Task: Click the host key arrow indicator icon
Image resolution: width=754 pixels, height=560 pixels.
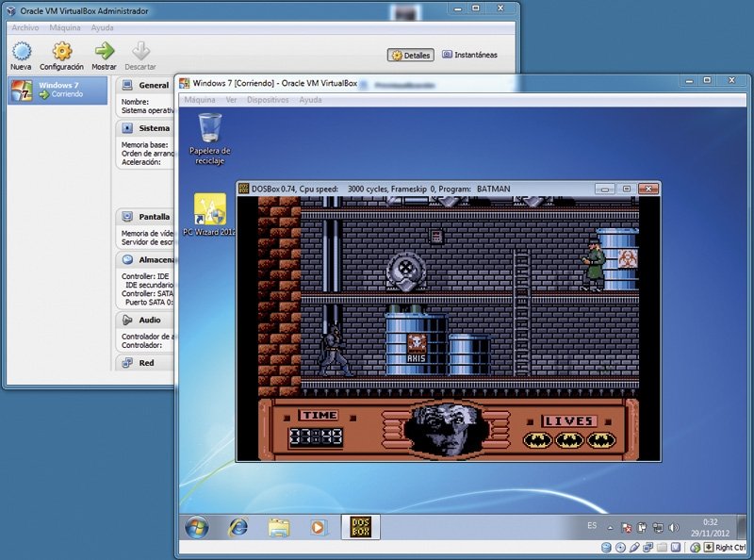Action: coord(709,548)
